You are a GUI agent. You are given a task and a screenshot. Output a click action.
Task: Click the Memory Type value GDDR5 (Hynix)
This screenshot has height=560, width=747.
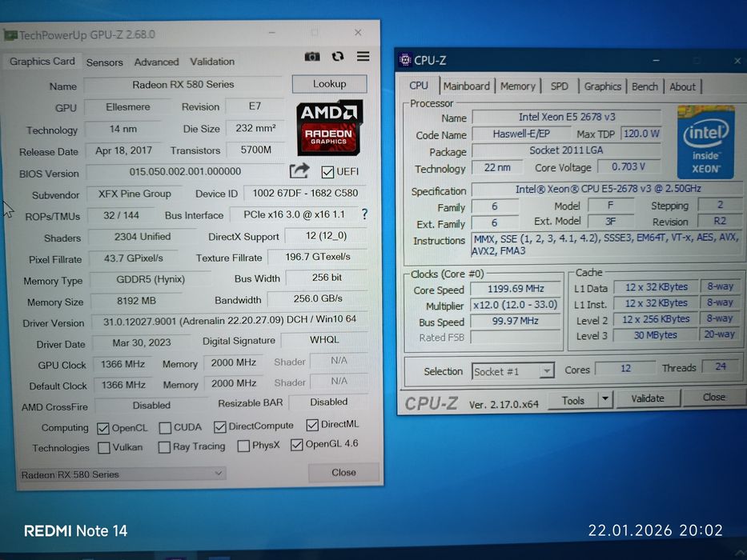click(150, 279)
